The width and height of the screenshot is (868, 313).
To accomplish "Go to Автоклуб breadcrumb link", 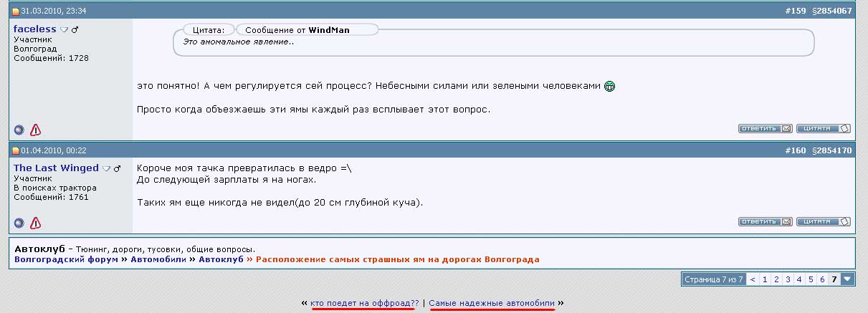I will pyautogui.click(x=221, y=259).
